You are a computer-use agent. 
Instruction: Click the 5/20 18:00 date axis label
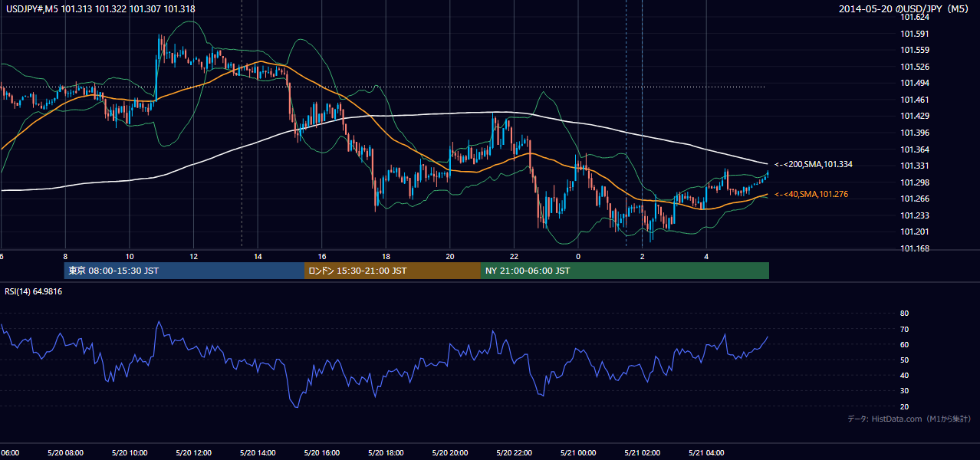click(385, 452)
